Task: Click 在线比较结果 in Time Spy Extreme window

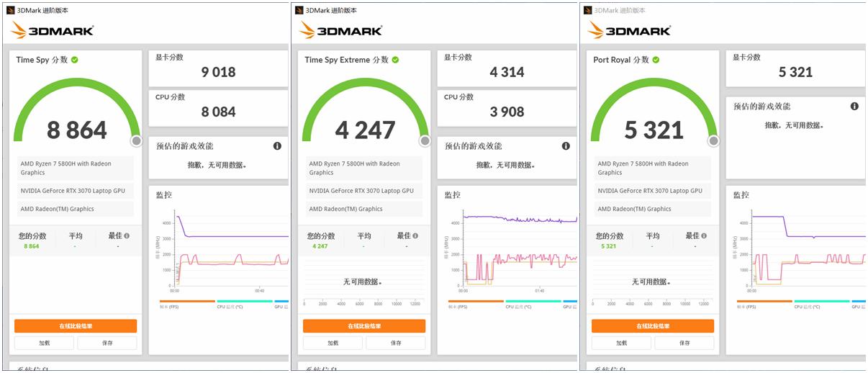Action: [364, 326]
